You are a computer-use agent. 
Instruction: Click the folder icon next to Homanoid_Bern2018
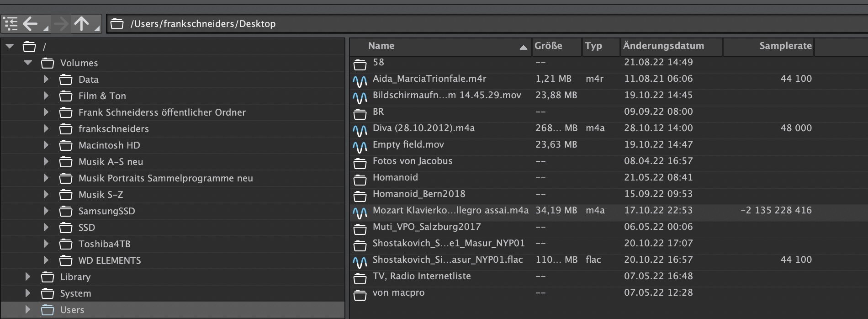coord(360,197)
